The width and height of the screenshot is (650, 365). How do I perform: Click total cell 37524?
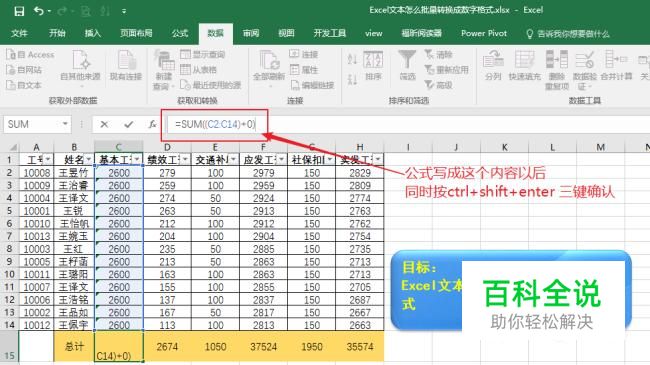coord(263,346)
